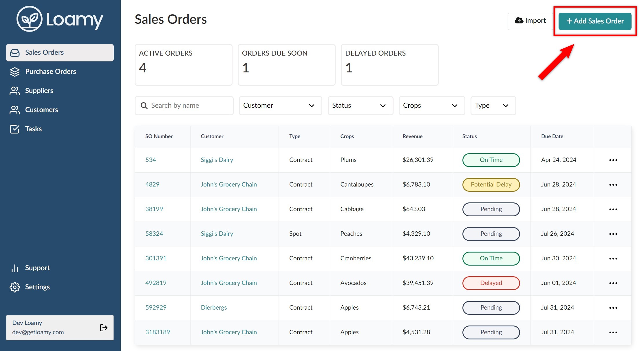The image size is (644, 351).
Task: Open John's Grocery Chain for order 4829
Action: pos(229,184)
